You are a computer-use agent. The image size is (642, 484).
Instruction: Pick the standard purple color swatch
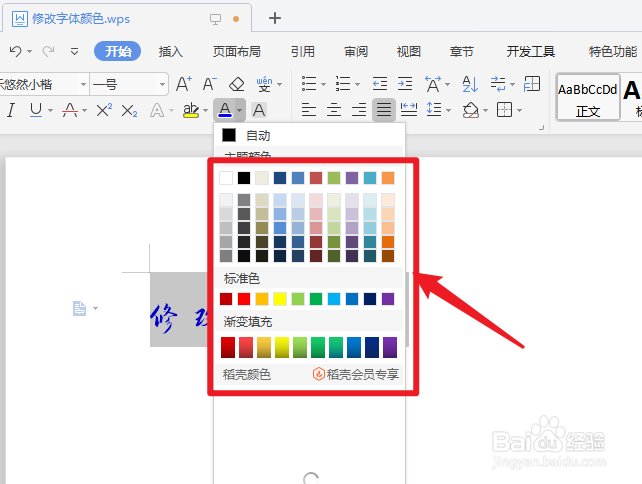[388, 299]
